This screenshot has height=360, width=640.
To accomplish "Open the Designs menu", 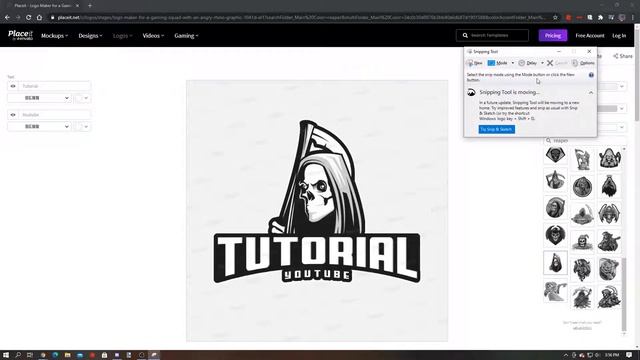I will click(x=90, y=36).
